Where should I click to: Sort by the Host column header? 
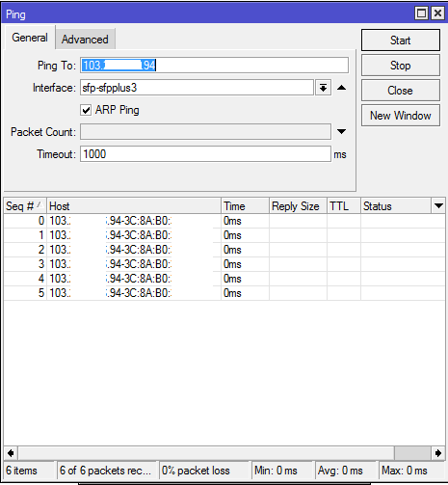134,206
